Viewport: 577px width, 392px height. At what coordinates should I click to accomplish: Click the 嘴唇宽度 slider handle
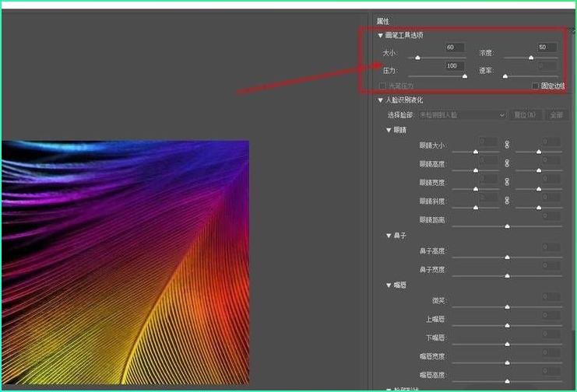tap(507, 363)
